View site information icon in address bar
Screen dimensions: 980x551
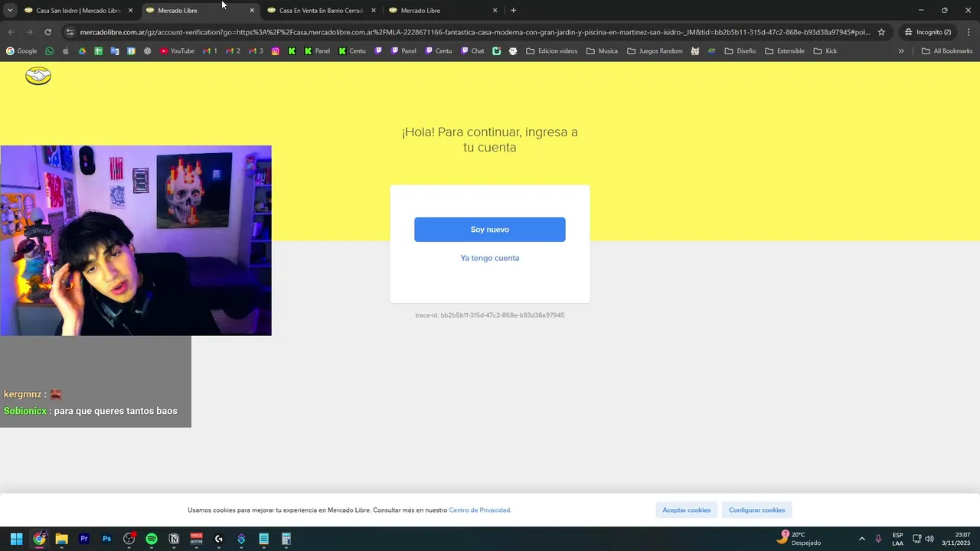(x=70, y=32)
